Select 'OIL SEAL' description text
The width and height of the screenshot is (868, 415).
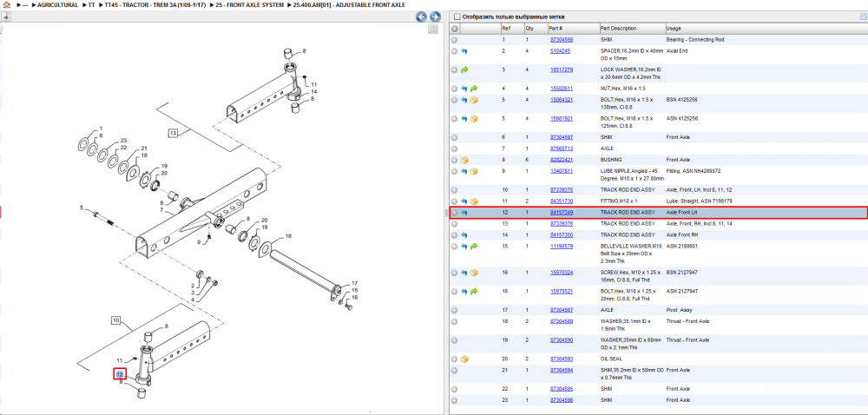612,359
